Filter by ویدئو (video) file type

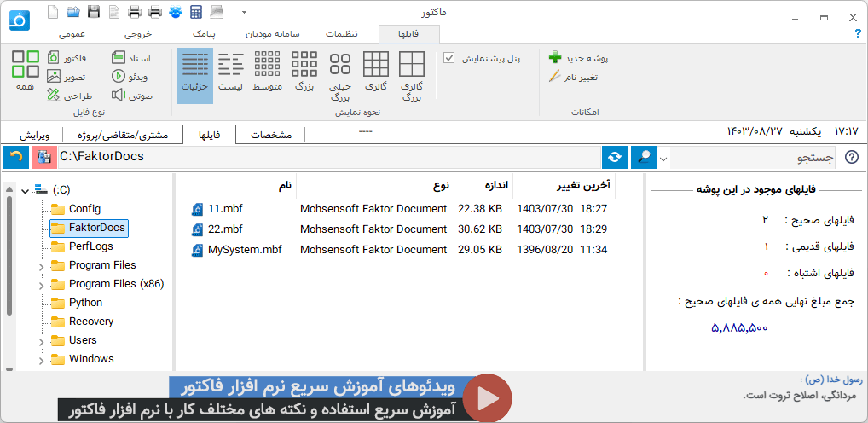pyautogui.click(x=130, y=77)
